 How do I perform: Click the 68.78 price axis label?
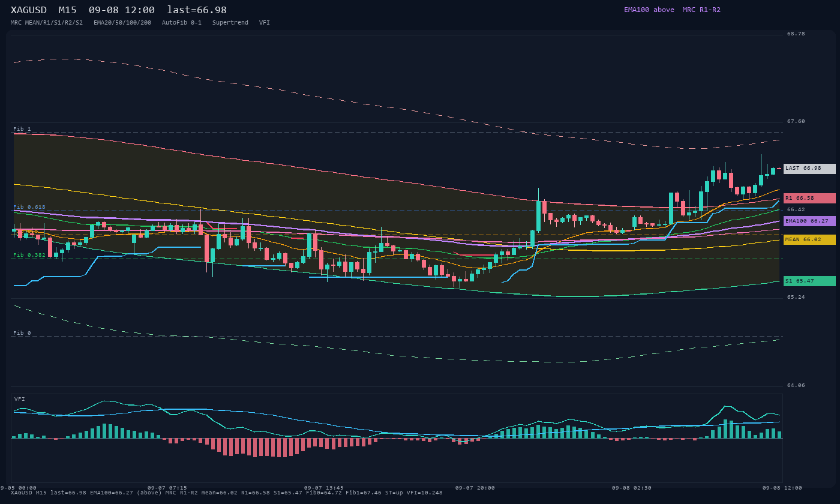coord(796,34)
